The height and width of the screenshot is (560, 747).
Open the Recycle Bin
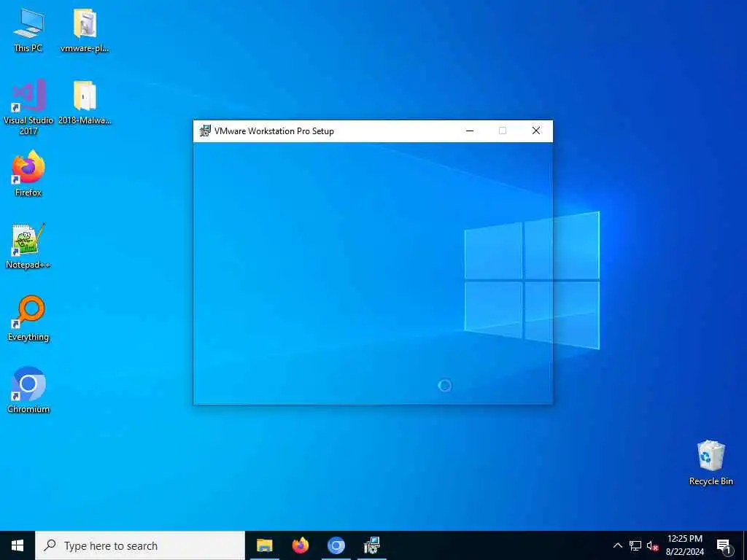click(711, 463)
